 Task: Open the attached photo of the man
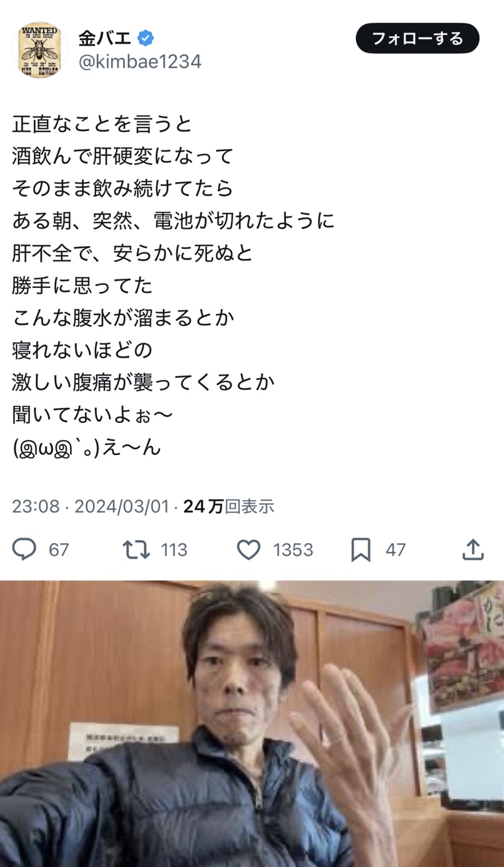click(252, 723)
